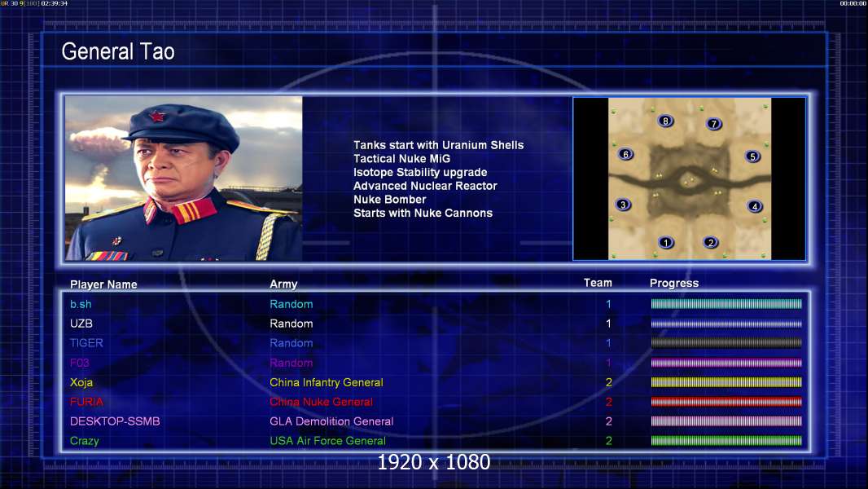Click the Team column header

598,283
